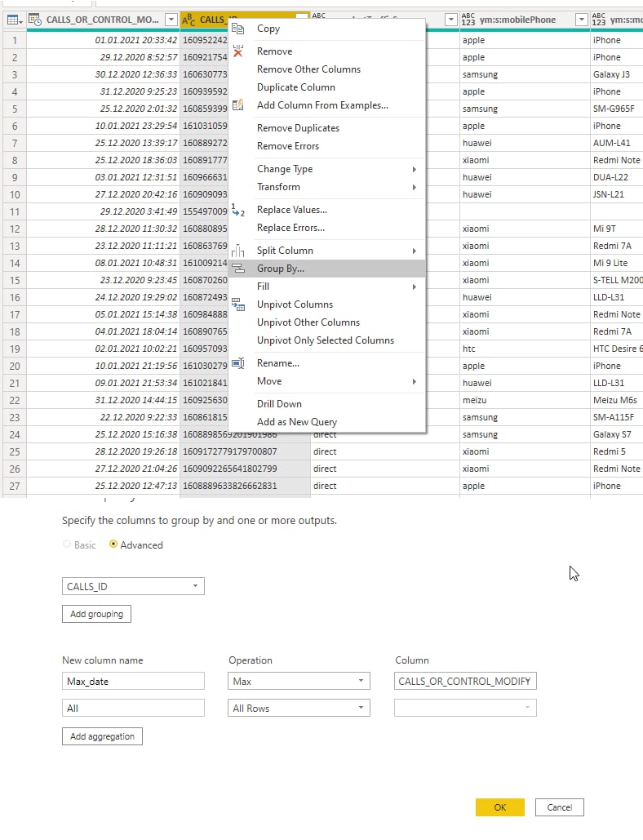Click the disabled column dropdown for All Rows
The height and width of the screenshot is (840, 643).
pyautogui.click(x=465, y=708)
